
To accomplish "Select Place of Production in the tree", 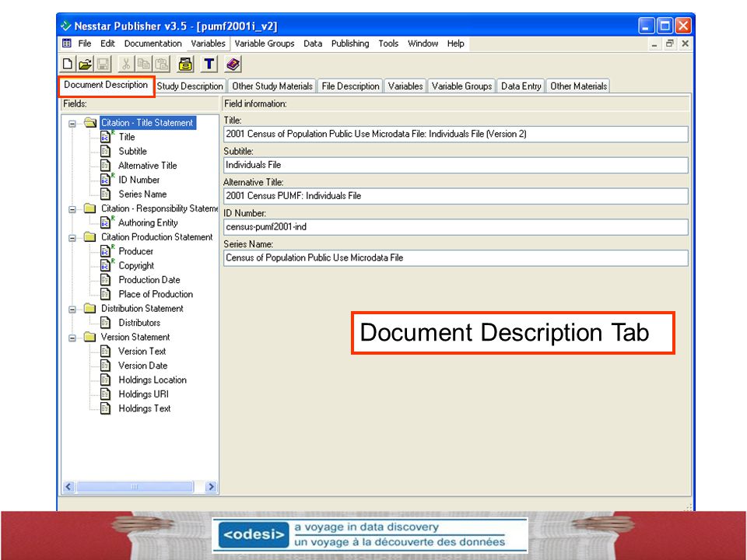I will click(156, 294).
